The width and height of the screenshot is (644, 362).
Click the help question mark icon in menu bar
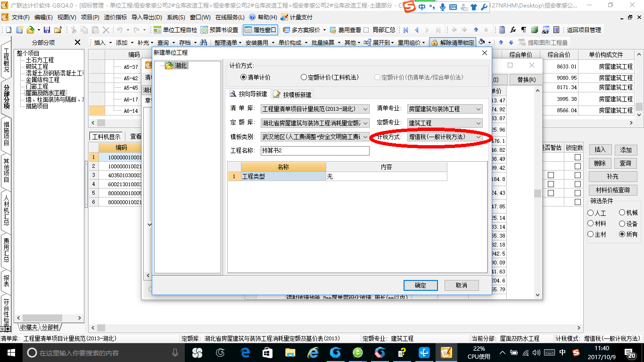tap(252, 17)
